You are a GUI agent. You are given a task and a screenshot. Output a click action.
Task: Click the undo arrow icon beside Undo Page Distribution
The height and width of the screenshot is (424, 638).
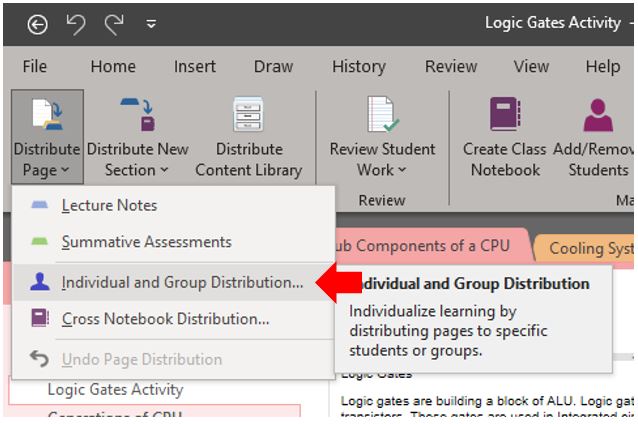pyautogui.click(x=39, y=359)
